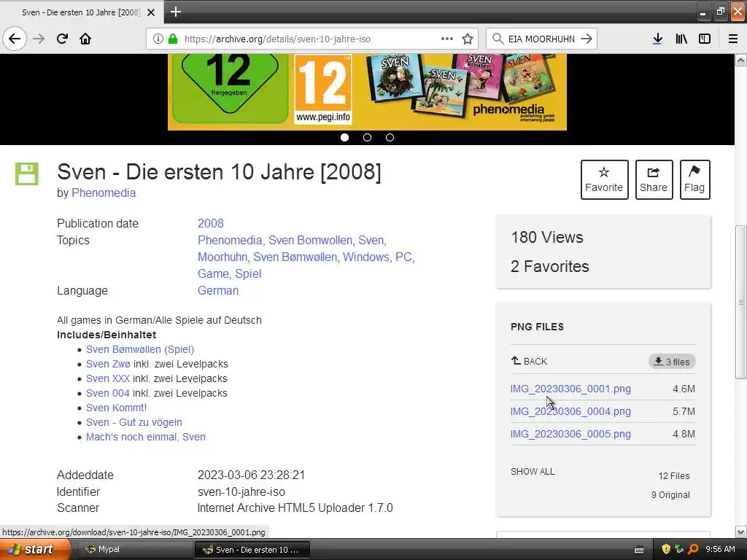Screen dimensions: 747x560
Task: Go back to the previous page
Action: coord(15,39)
